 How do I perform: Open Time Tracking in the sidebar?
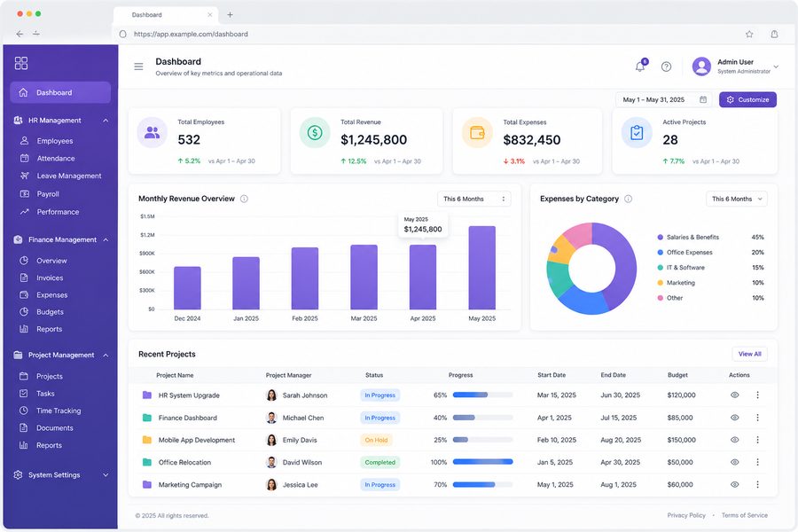59,411
